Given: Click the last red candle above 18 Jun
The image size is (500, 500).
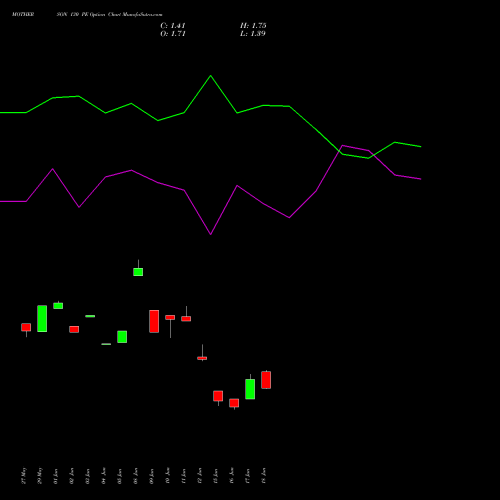Looking at the screenshot, I should [x=266, y=380].
